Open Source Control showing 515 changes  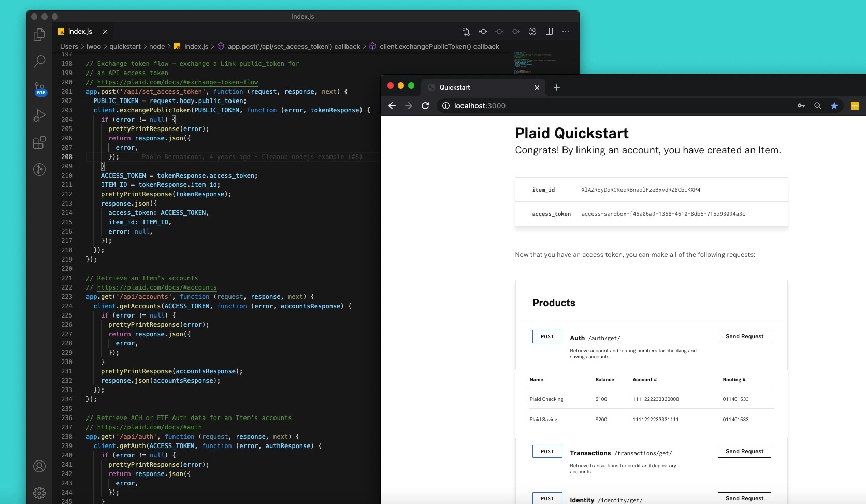39,89
